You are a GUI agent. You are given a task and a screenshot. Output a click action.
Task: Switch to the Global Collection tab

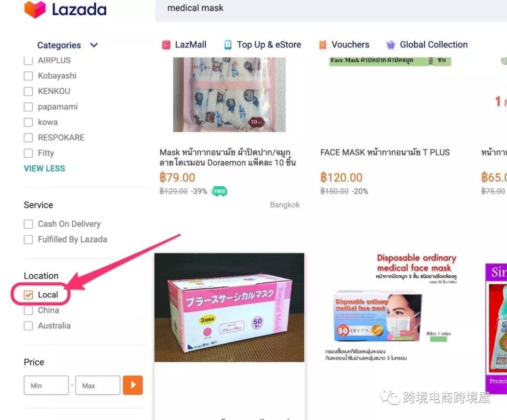pos(434,45)
